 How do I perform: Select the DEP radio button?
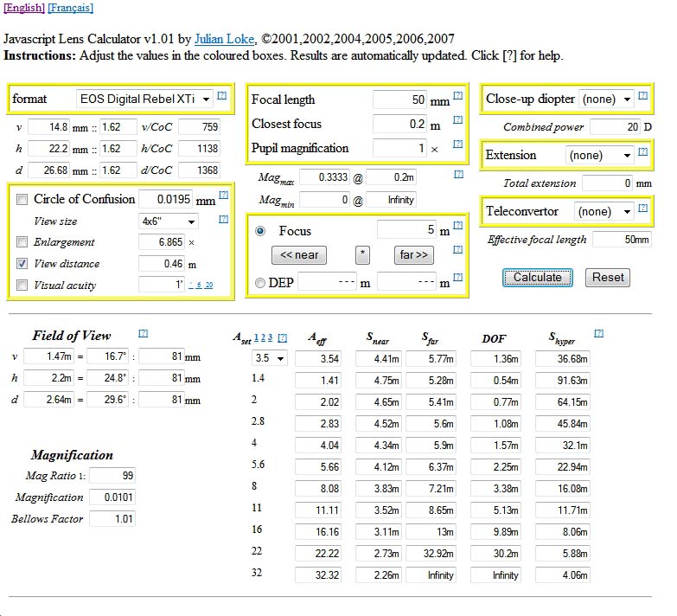coord(260,283)
